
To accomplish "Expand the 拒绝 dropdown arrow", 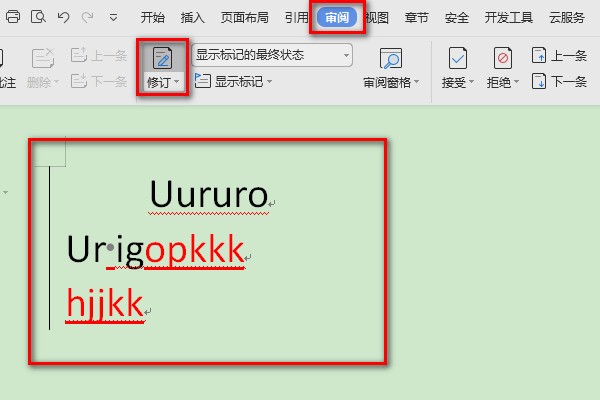I will coord(516,82).
